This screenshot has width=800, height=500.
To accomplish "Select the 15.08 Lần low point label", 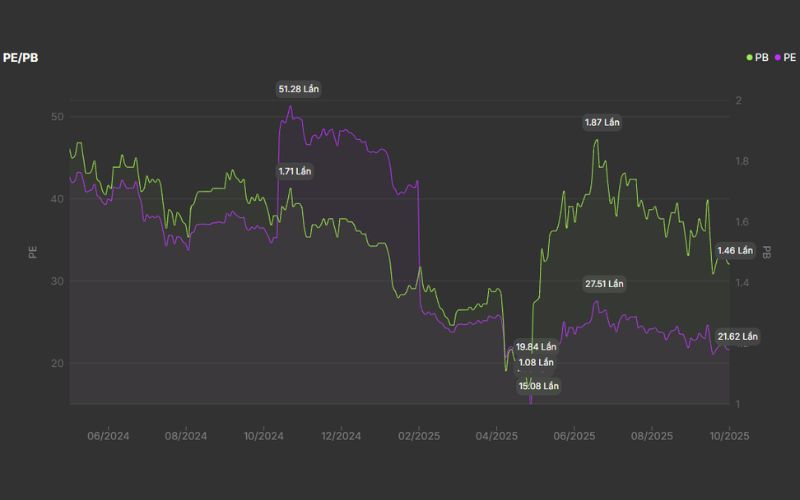I will pos(538,385).
